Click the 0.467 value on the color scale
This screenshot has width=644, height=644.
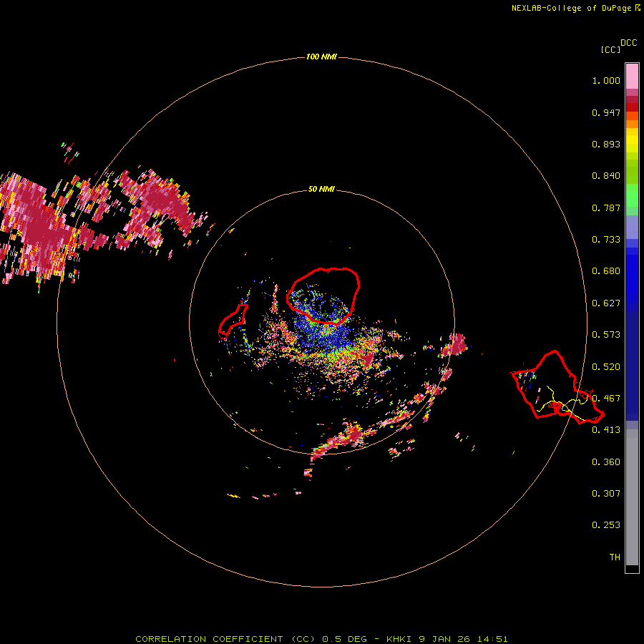click(606, 399)
